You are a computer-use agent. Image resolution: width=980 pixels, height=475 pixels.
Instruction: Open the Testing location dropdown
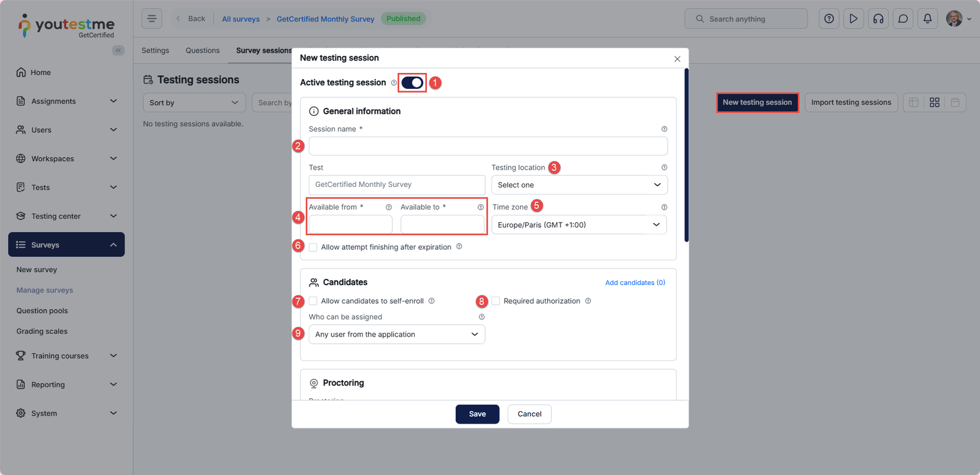pos(579,185)
